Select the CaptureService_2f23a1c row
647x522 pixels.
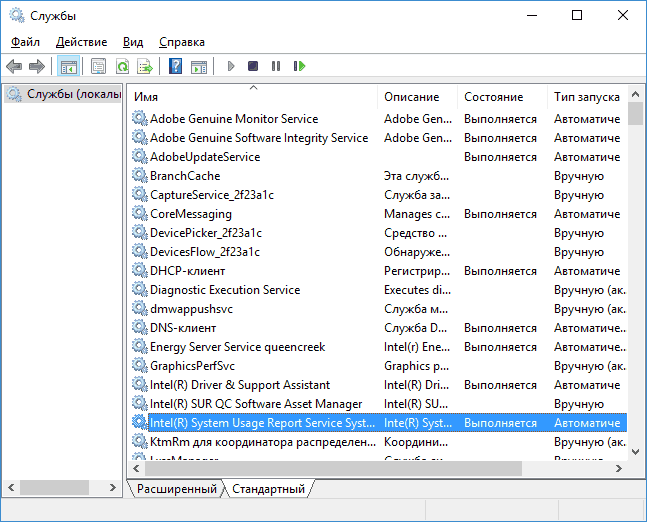(378, 194)
